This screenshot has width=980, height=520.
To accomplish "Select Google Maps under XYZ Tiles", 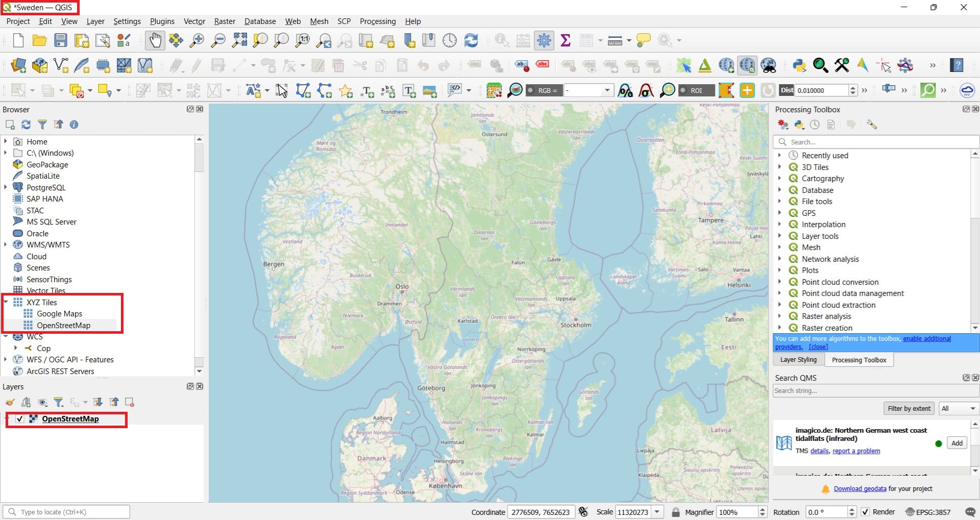I will coord(59,314).
